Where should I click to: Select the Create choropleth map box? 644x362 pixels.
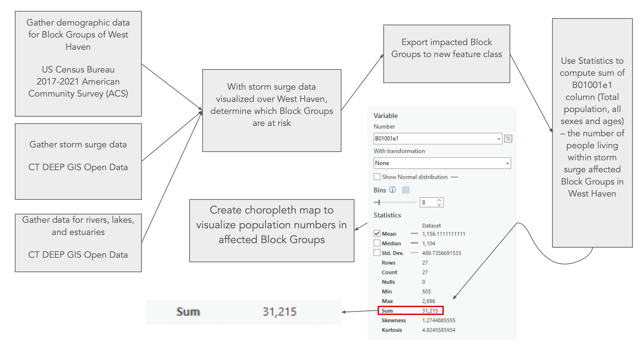coord(272,230)
